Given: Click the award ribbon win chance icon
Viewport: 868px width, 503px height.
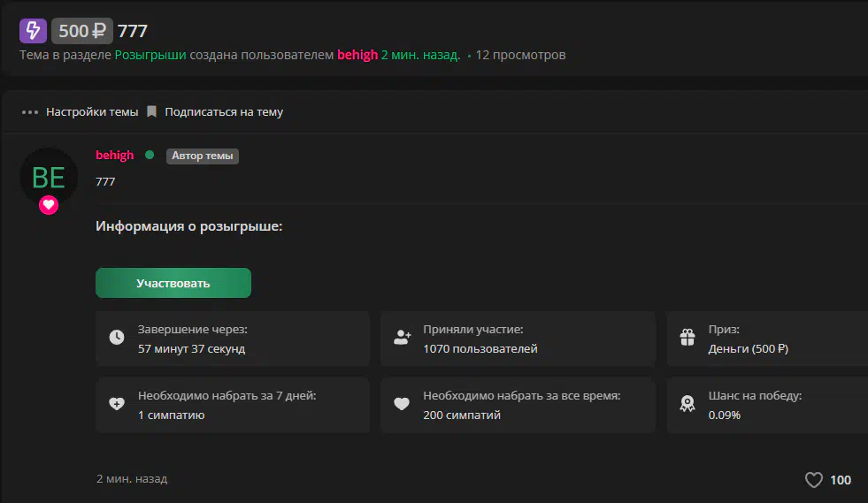Looking at the screenshot, I should 687,404.
